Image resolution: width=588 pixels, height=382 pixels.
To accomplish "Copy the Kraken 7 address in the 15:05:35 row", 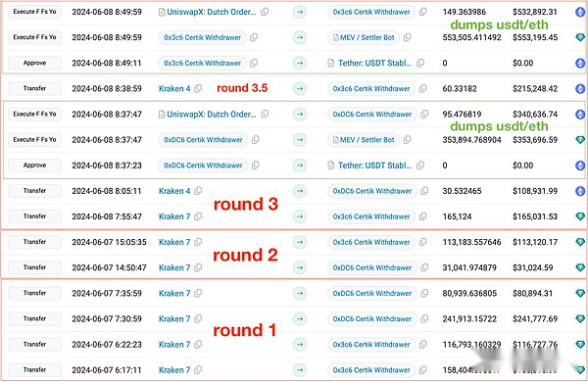I will pyautogui.click(x=198, y=242).
